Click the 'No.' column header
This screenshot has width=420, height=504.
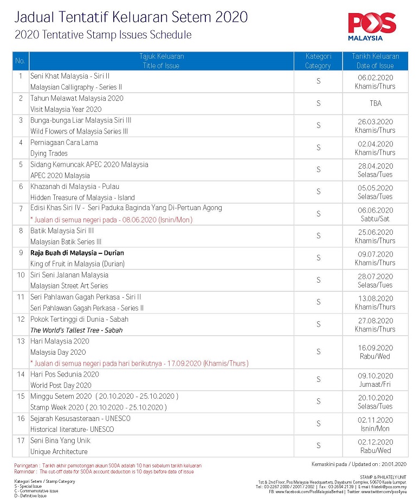pos(20,61)
